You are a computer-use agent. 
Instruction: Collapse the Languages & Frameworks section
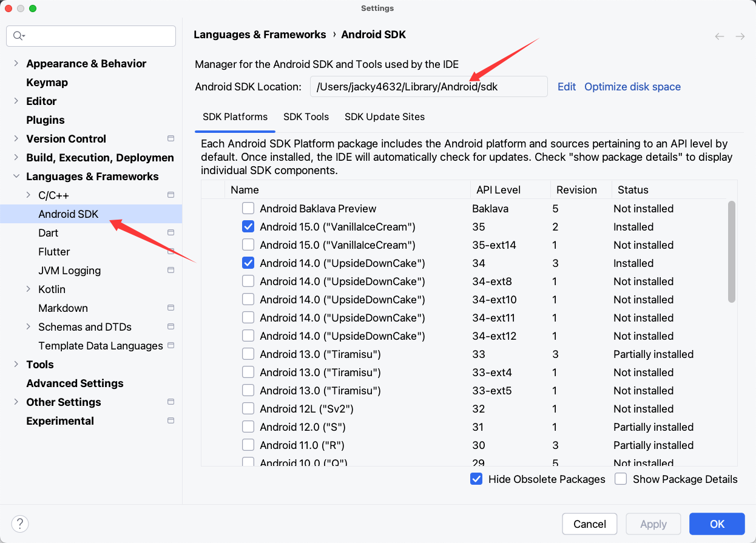pos(16,177)
